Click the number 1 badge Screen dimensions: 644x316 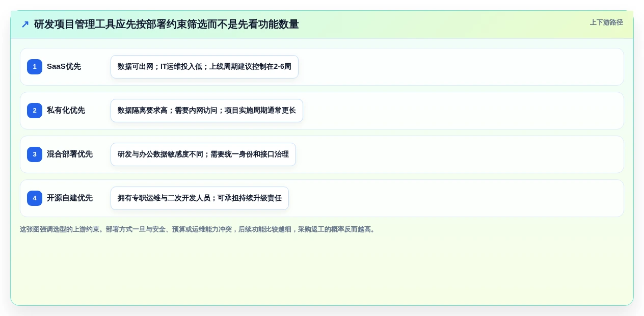coord(35,67)
